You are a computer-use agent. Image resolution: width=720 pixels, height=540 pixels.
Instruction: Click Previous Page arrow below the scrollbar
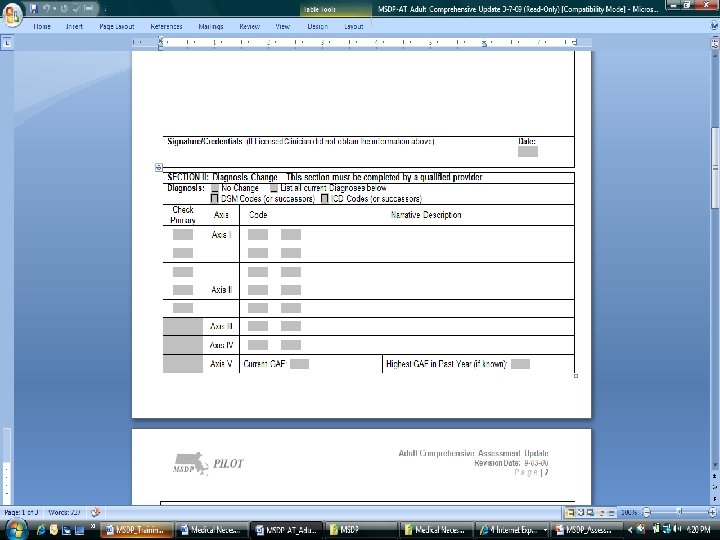(x=715, y=477)
